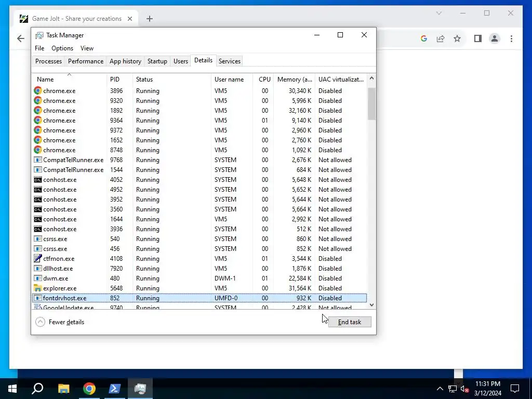Switch to the App history tab
This screenshot has height=399, width=532.
pyautogui.click(x=125, y=61)
